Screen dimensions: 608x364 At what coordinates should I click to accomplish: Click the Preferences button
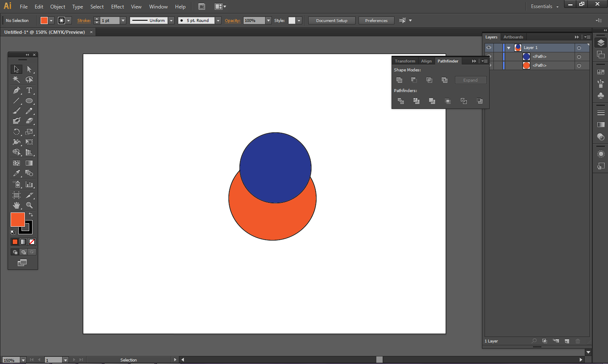click(x=376, y=20)
